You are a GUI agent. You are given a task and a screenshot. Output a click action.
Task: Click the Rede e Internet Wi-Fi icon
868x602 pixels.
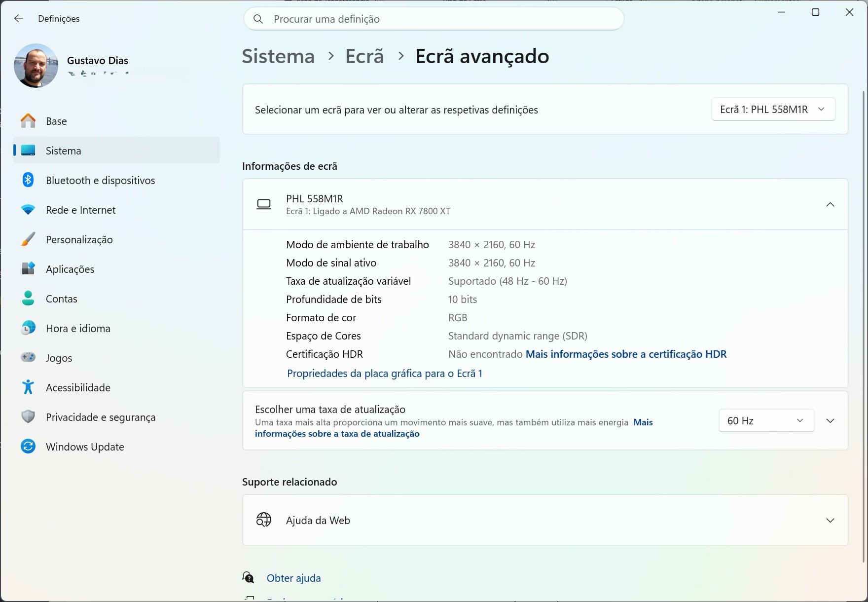pyautogui.click(x=28, y=210)
